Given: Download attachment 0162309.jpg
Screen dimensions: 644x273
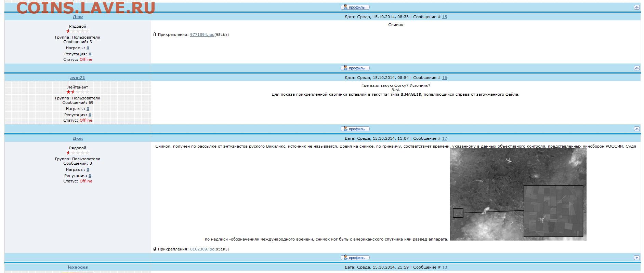Looking at the screenshot, I should pos(202,249).
